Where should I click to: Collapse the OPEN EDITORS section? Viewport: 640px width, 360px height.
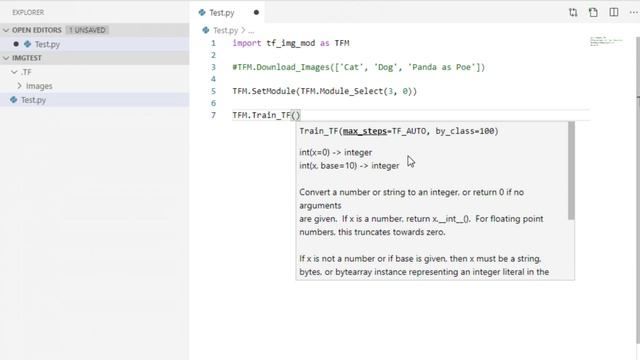coord(6,30)
